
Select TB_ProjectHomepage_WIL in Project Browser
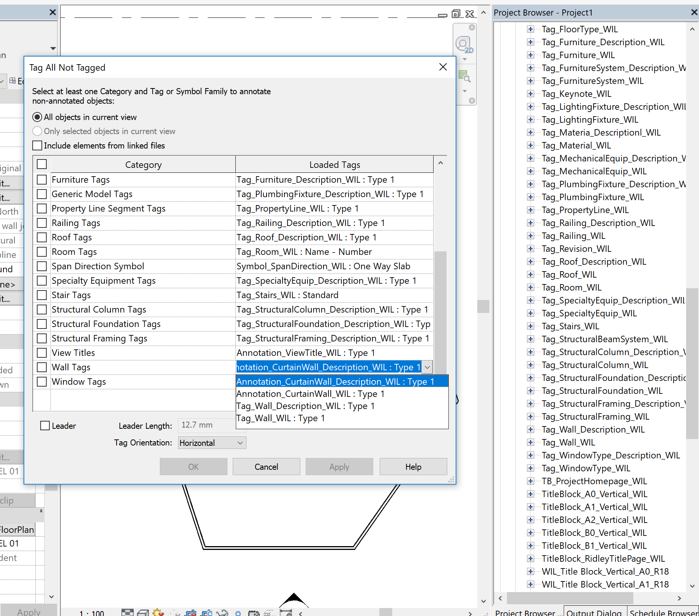tap(594, 481)
